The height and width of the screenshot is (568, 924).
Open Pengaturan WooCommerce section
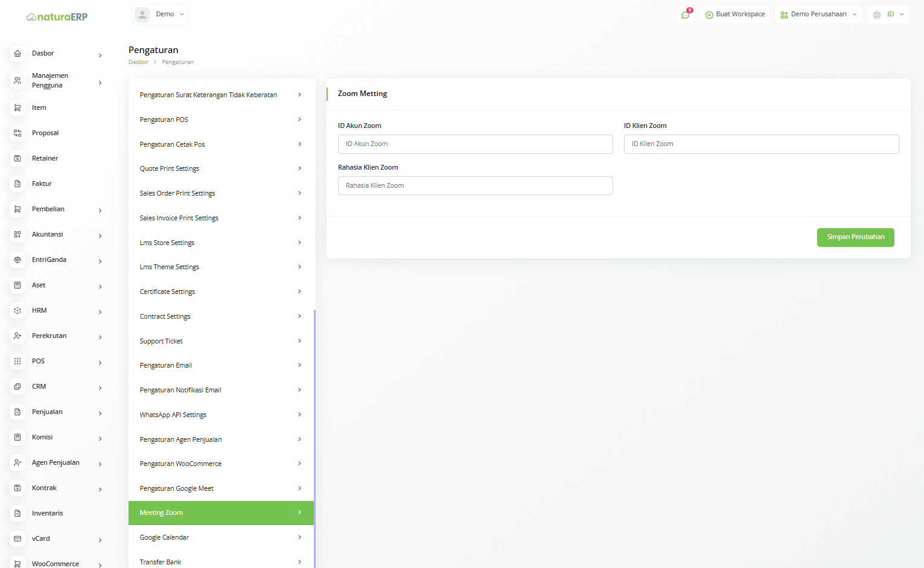click(221, 464)
